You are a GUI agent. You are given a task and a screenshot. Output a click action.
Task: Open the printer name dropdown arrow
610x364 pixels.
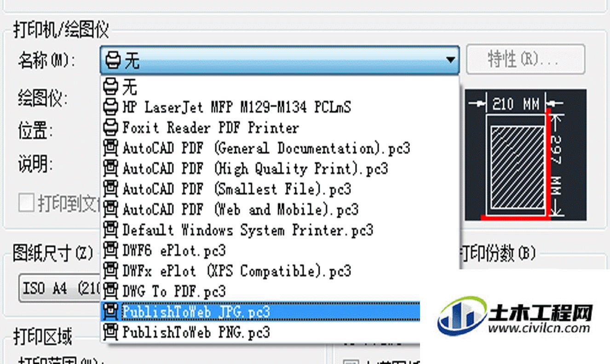pyautogui.click(x=450, y=60)
